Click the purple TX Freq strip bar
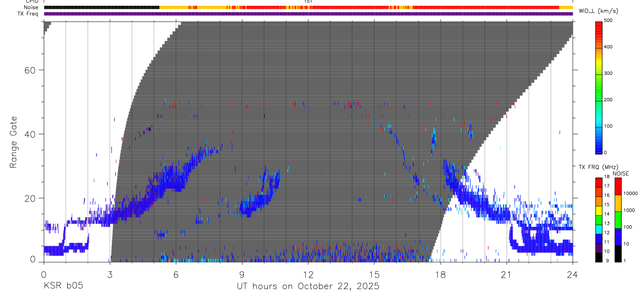 308,14
